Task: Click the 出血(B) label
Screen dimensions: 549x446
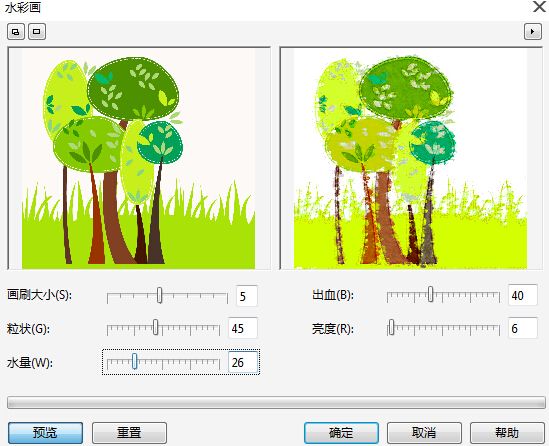Action: pos(333,295)
